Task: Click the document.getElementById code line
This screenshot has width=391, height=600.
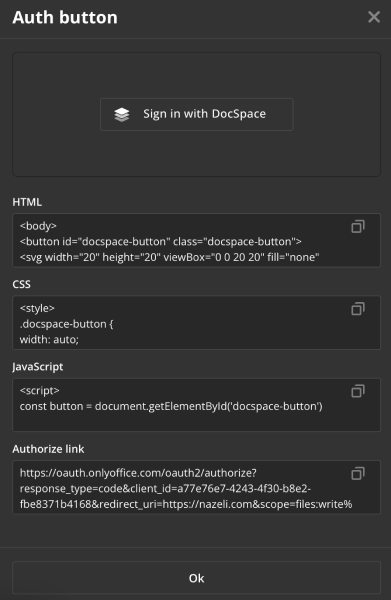Action: [171, 406]
